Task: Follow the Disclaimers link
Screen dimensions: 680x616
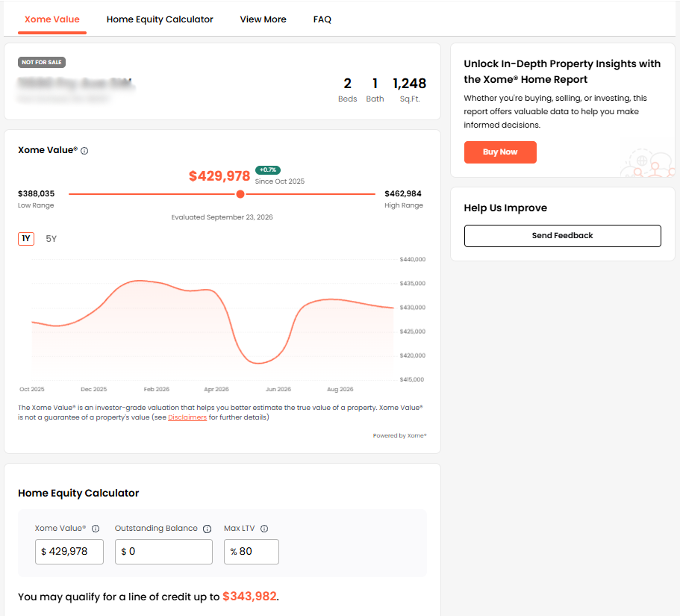Action: [x=187, y=417]
